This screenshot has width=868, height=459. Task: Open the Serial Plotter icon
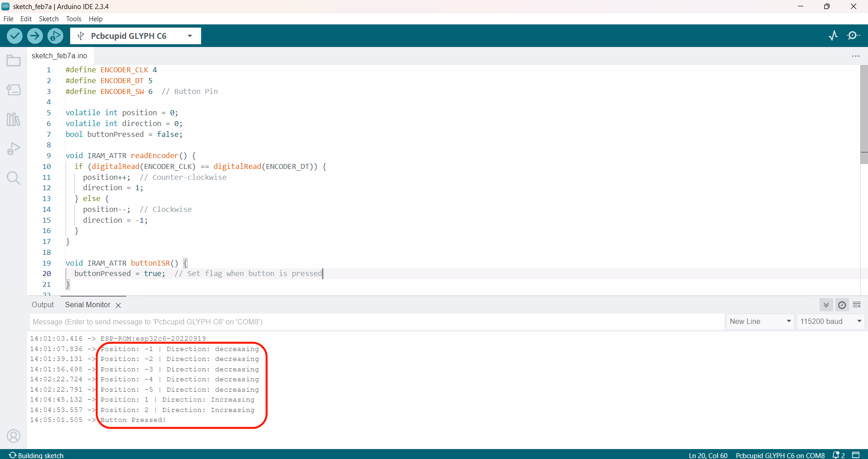833,36
